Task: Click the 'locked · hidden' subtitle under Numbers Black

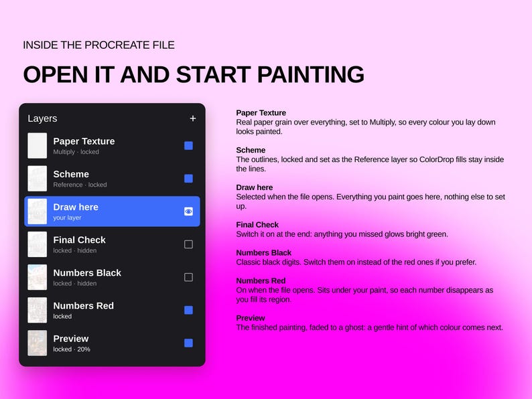Action: [x=74, y=283]
